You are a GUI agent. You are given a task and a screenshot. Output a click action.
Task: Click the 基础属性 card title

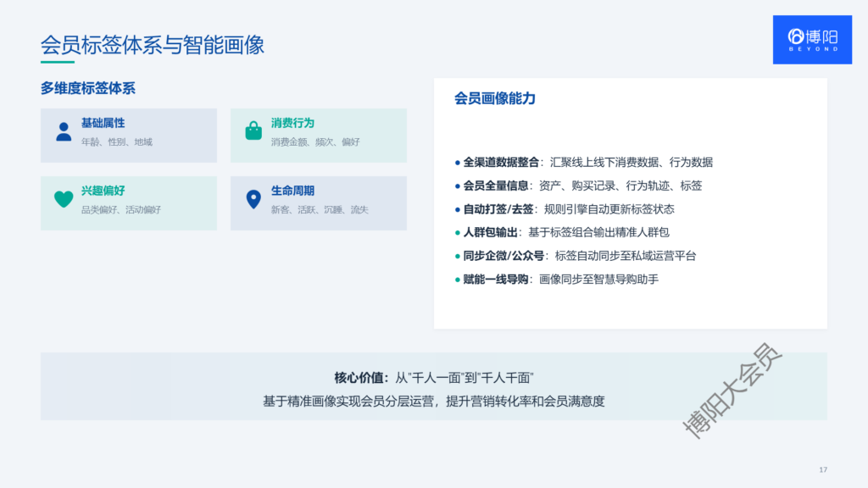tap(103, 123)
